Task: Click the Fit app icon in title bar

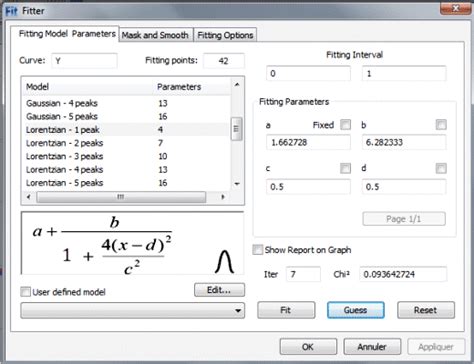Action: click(x=11, y=11)
